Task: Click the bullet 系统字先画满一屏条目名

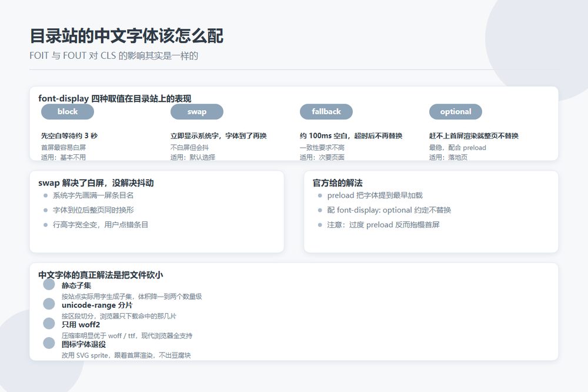Action: point(93,195)
